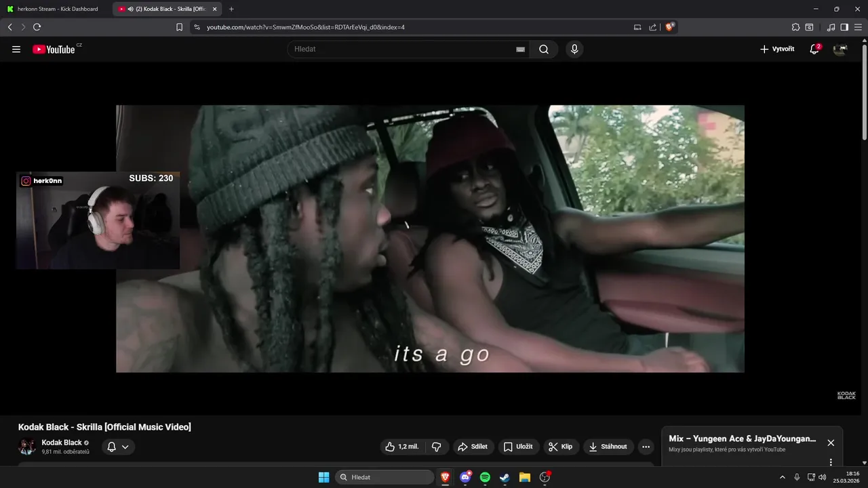Open Spotify from taskbar
The width and height of the screenshot is (868, 488).
485,477
